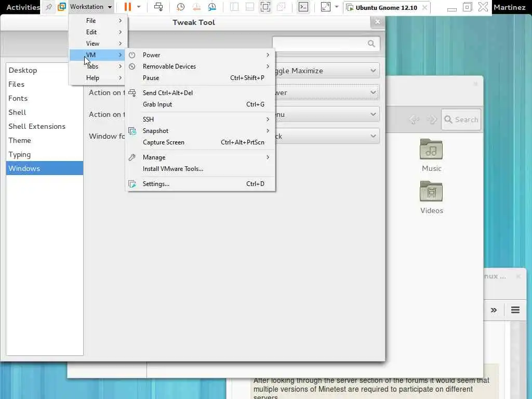
Task: Open the File menu
Action: pos(97,21)
